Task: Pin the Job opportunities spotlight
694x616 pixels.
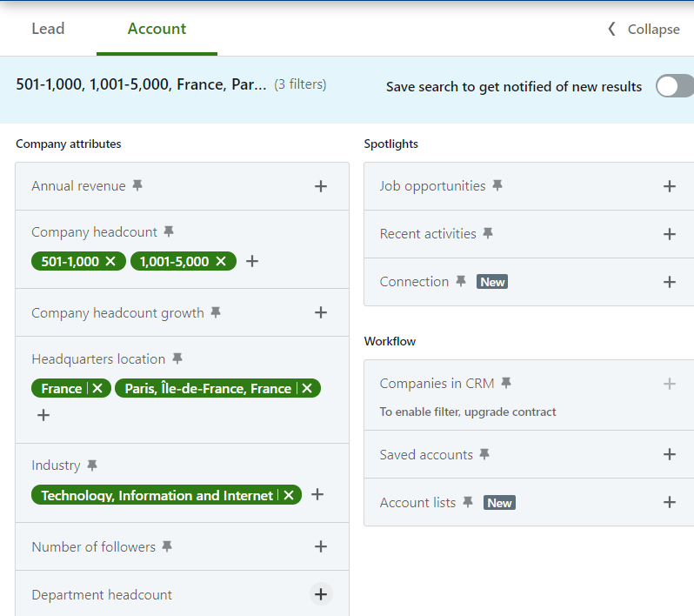Action: [x=497, y=186]
